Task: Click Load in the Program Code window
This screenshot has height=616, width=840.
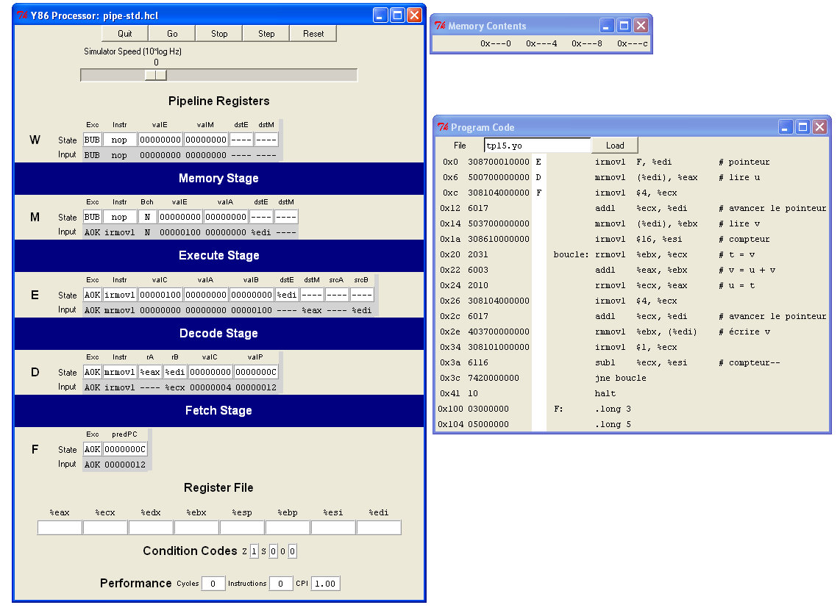Action: [x=615, y=145]
